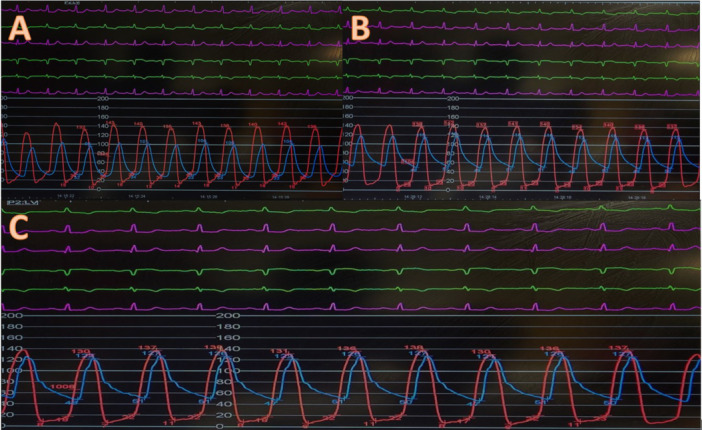Screen dimensions: 702x430
Task: Click the 160 label on panel A's pressure scale
Action: click(x=103, y=117)
